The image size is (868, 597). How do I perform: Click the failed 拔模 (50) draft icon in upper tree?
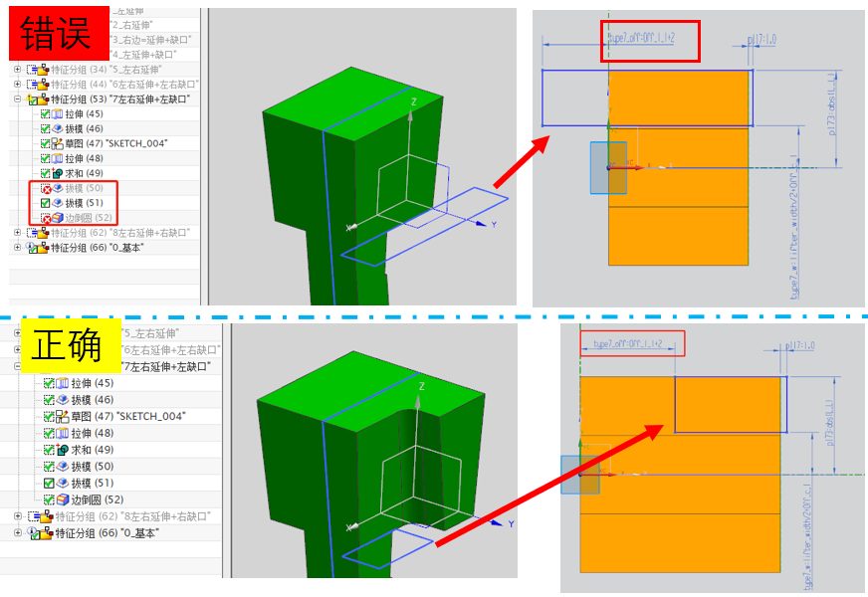click(x=57, y=188)
